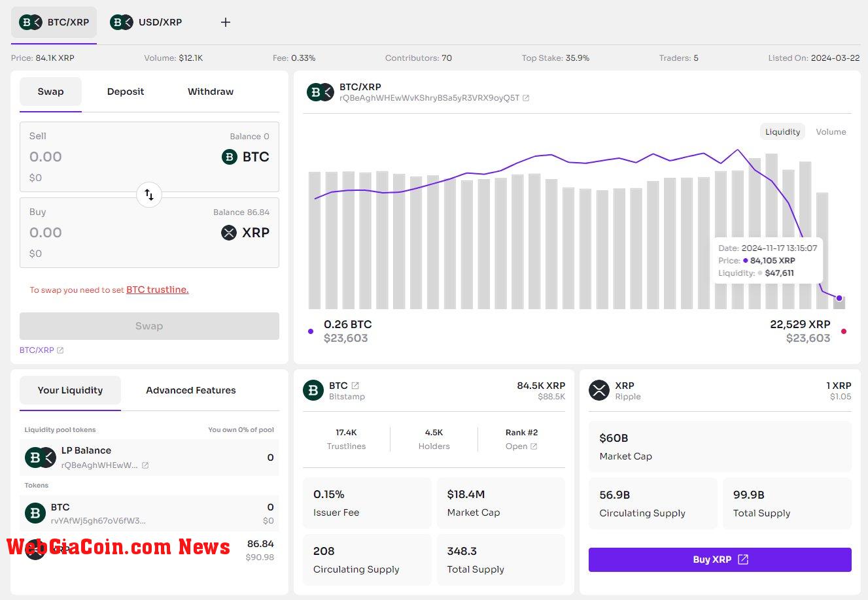The width and height of the screenshot is (868, 600).
Task: Open LP Balance address external link icon
Action: click(x=145, y=465)
